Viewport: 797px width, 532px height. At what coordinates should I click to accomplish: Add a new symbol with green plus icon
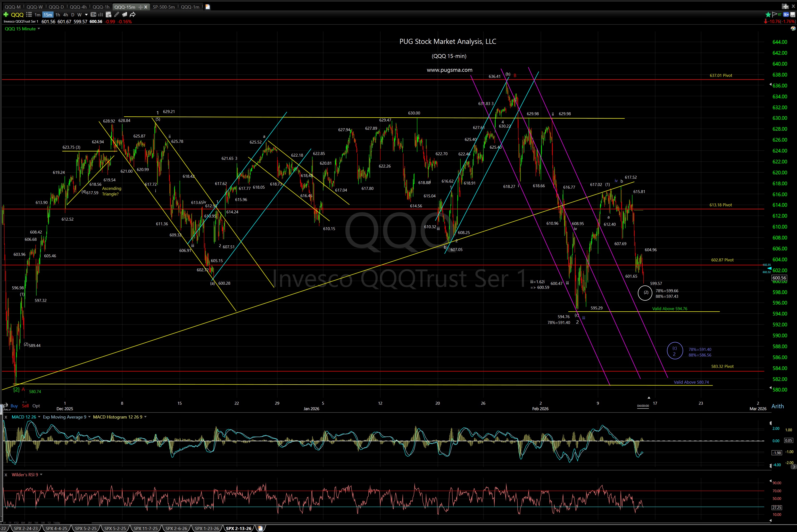[6, 15]
